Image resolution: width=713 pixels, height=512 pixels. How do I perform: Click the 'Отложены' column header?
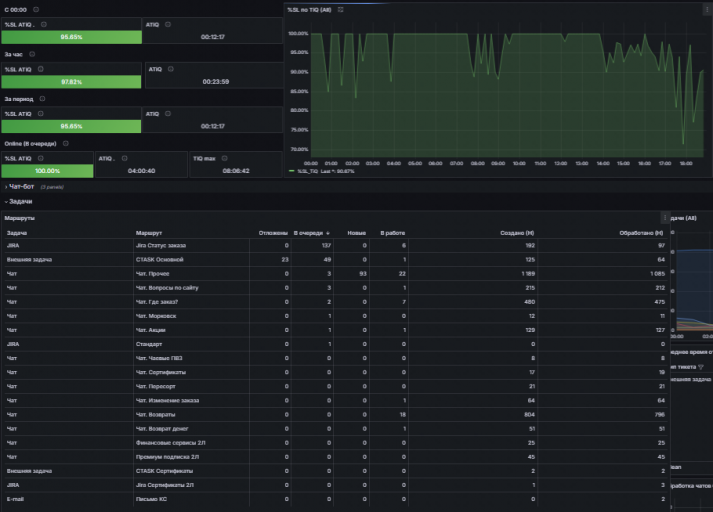(x=273, y=233)
